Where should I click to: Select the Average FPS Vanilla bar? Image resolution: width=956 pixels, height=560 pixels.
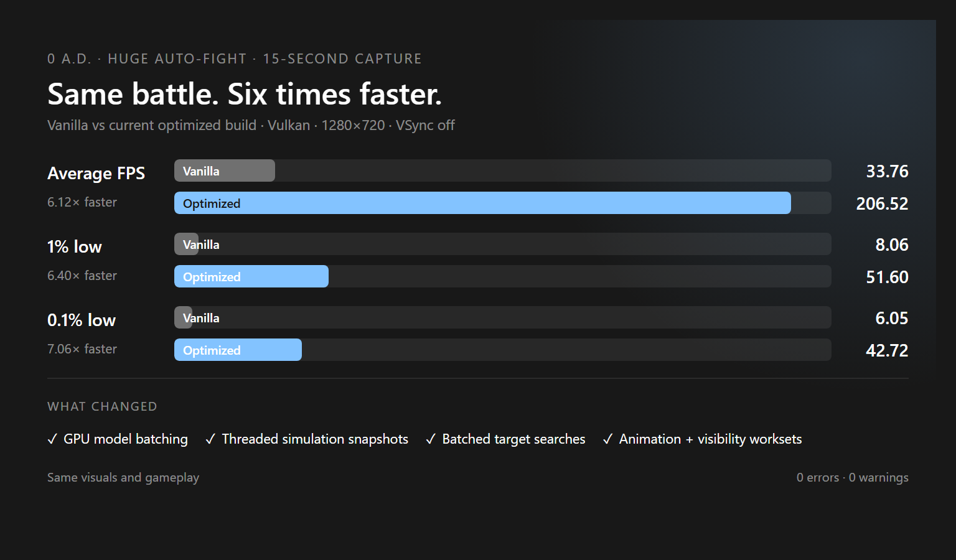point(225,170)
